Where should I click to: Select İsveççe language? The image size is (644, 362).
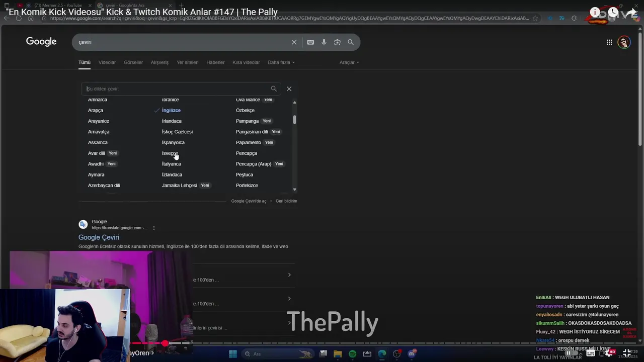[170, 153]
